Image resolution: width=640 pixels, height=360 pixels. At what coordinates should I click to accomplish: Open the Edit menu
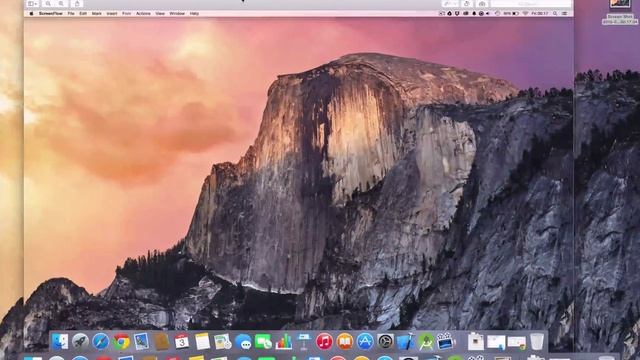[x=83, y=13]
